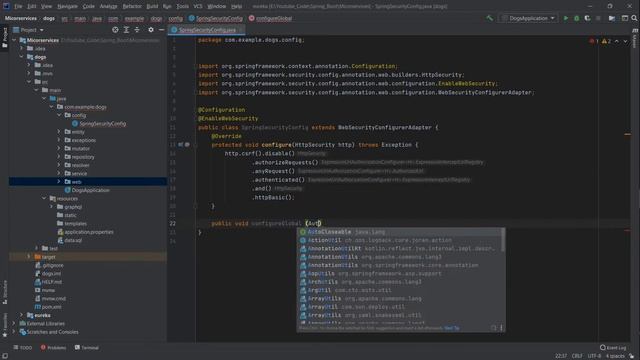Open more options dots in completion popup

click(501, 328)
